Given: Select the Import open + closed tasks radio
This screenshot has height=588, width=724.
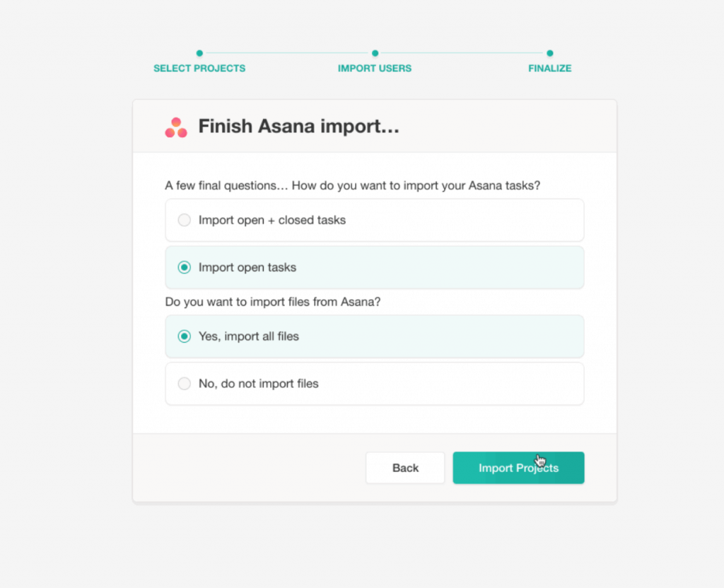Looking at the screenshot, I should click(x=185, y=220).
